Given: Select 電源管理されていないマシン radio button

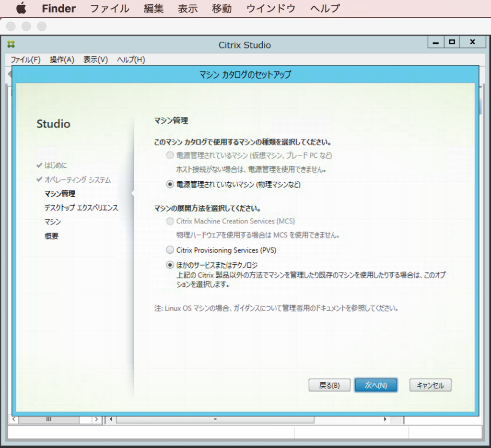Looking at the screenshot, I should coord(170,184).
